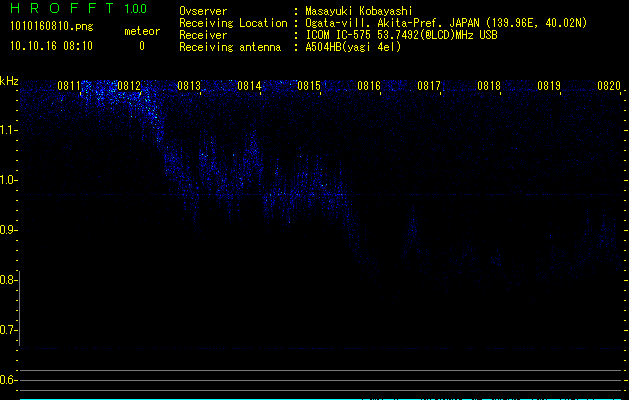Select the HROFFT 1.0.0 title text
629x400 pixels.
[78, 8]
